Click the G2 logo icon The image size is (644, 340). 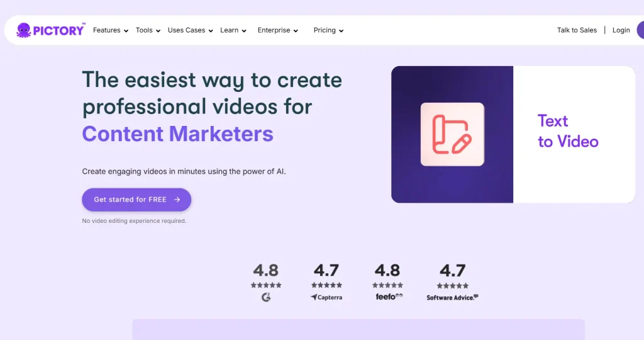click(x=266, y=297)
